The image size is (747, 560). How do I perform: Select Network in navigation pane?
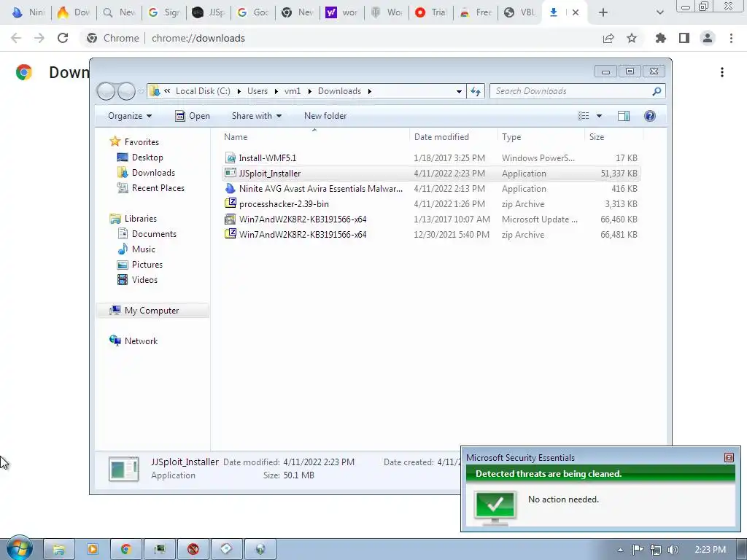[141, 341]
